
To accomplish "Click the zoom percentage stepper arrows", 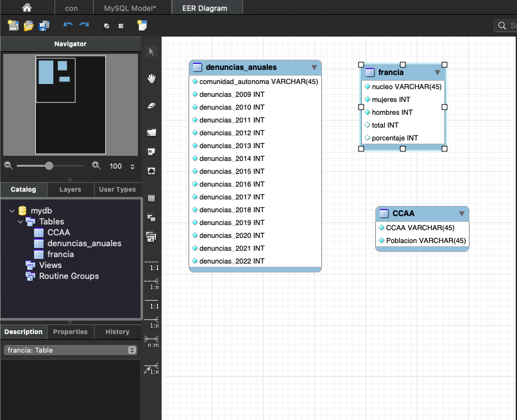I will point(132,166).
